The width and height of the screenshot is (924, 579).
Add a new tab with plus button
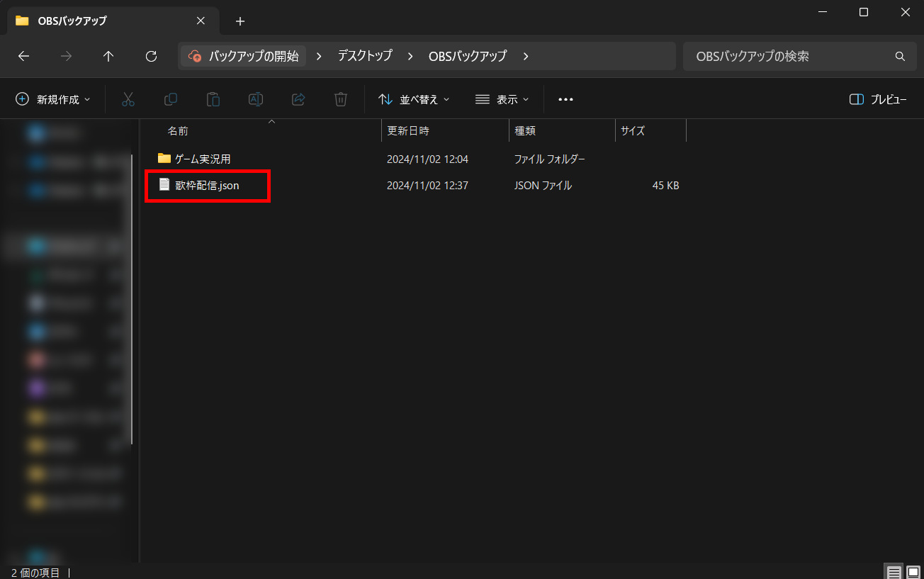pos(240,21)
